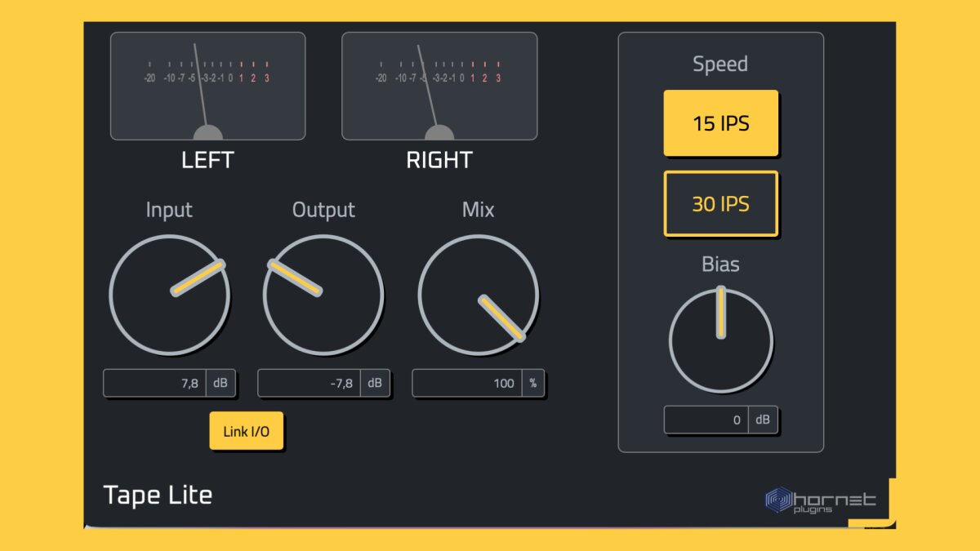This screenshot has width=980, height=551.
Task: Click the 'Speed' section label
Action: pos(720,64)
